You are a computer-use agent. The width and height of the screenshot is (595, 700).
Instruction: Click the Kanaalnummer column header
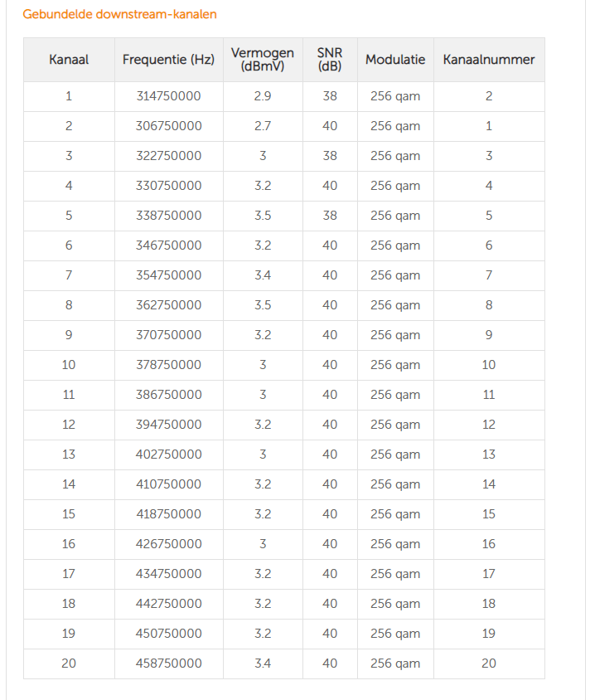coord(488,60)
